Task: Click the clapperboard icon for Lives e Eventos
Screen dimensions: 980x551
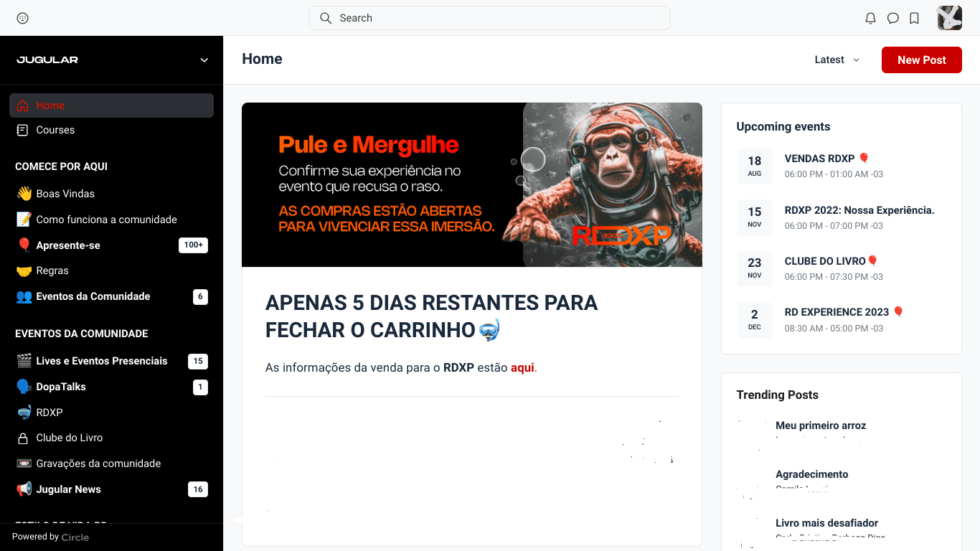Action: (24, 361)
